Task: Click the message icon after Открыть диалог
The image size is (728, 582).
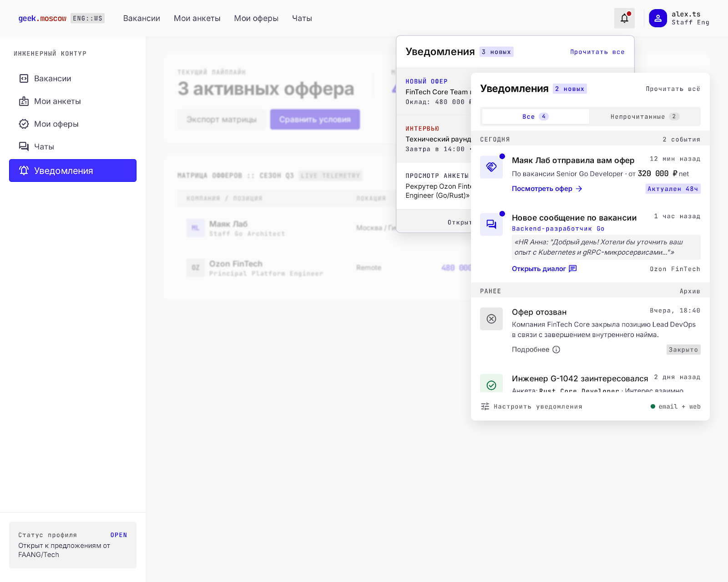Action: tap(573, 269)
